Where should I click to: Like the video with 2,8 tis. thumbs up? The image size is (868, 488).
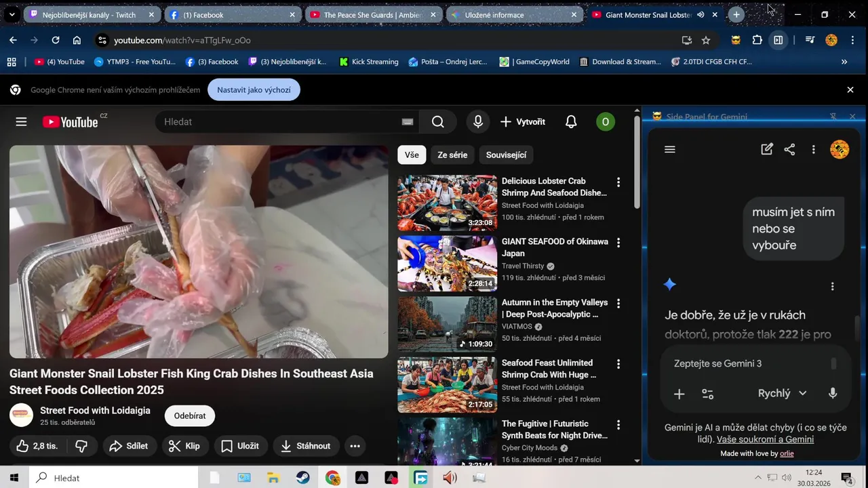point(38,446)
